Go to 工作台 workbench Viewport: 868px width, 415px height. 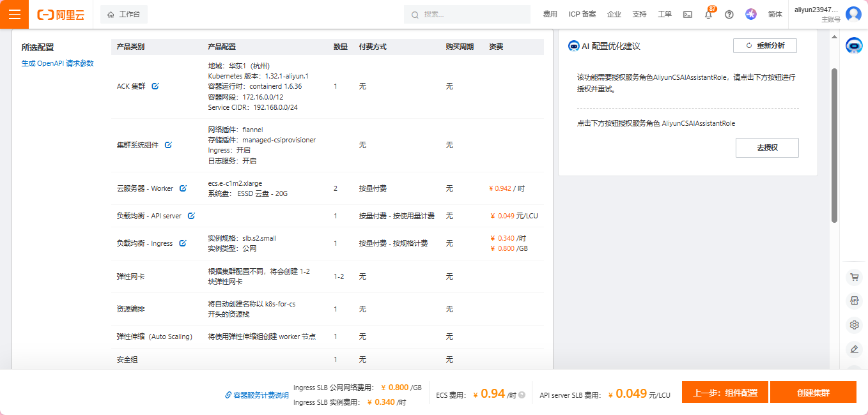pyautogui.click(x=124, y=14)
